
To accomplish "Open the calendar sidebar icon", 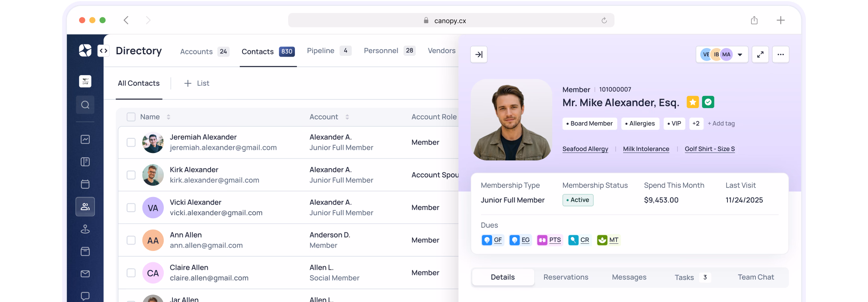I will coord(85,184).
